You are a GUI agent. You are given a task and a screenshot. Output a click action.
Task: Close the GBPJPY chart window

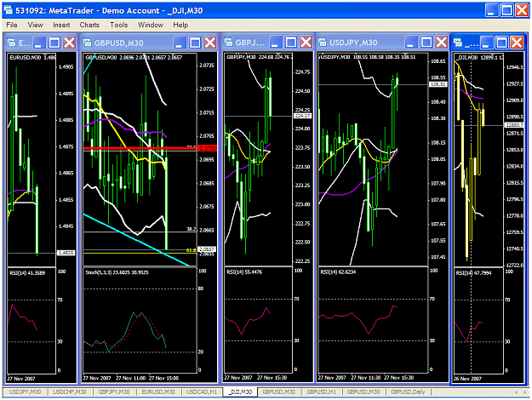coord(306,42)
